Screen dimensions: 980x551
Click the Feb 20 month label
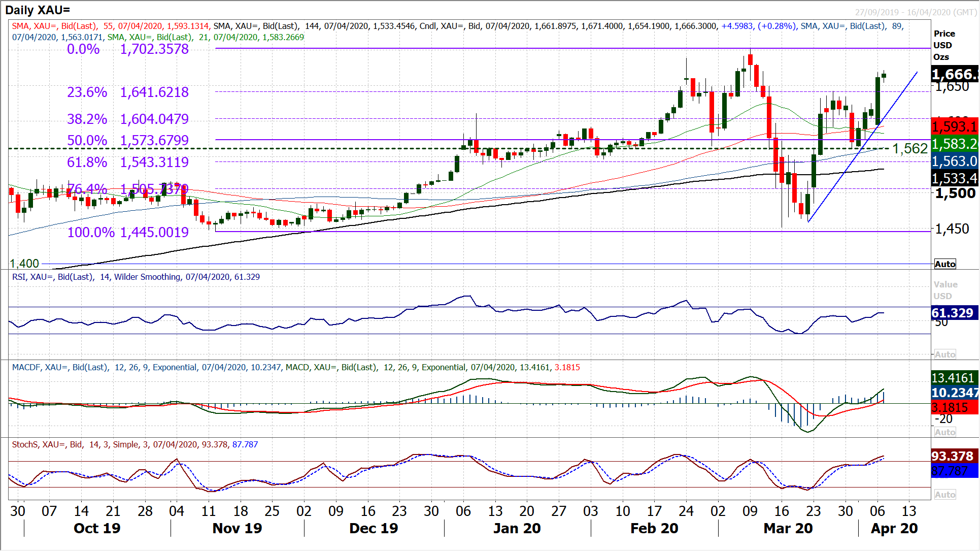coord(654,529)
